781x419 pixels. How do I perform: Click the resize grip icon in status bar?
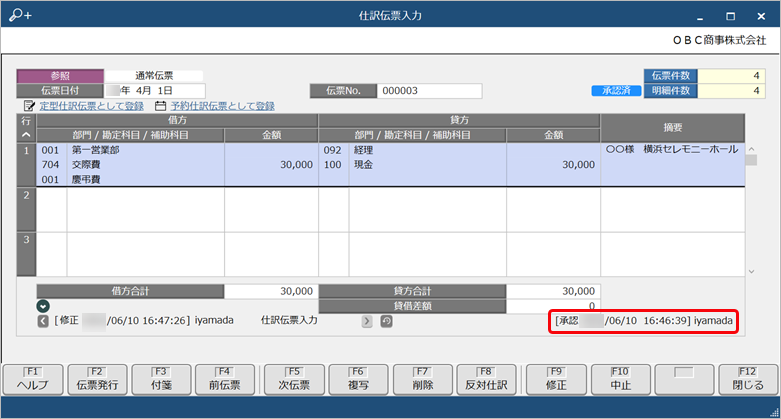pos(774,413)
